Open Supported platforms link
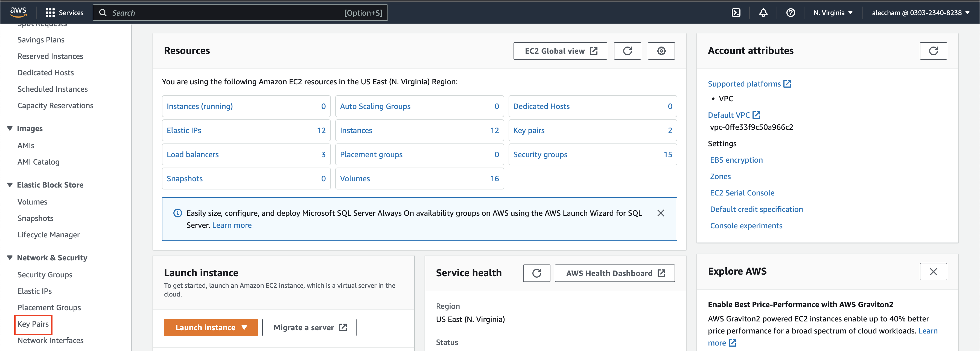The width and height of the screenshot is (980, 351). (x=749, y=84)
